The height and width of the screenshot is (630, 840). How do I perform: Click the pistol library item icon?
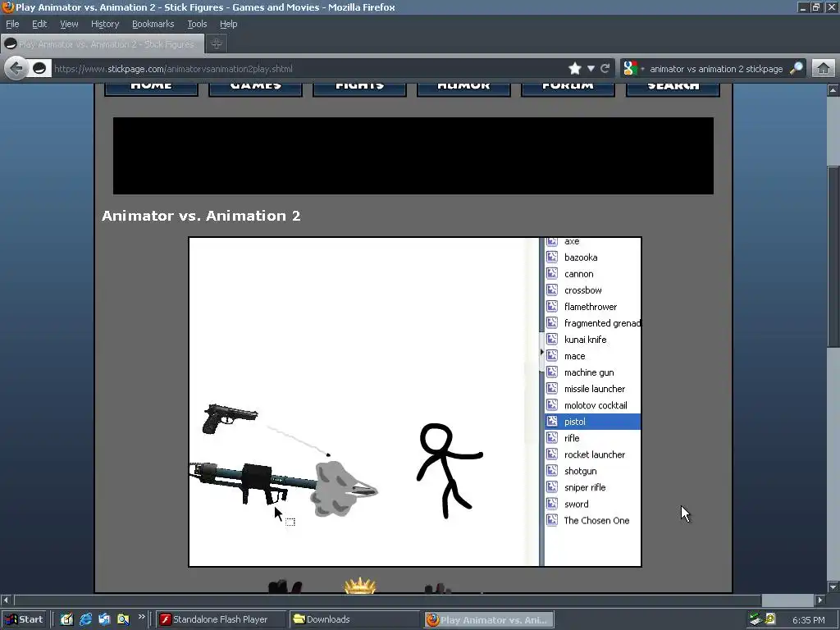(552, 422)
